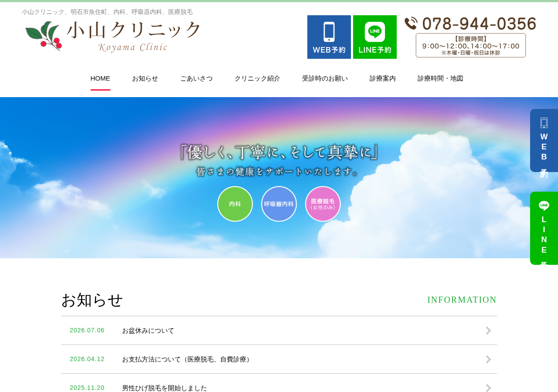Open the お知らせ navigation menu item
Image resolution: width=558 pixels, height=392 pixels.
(145, 78)
